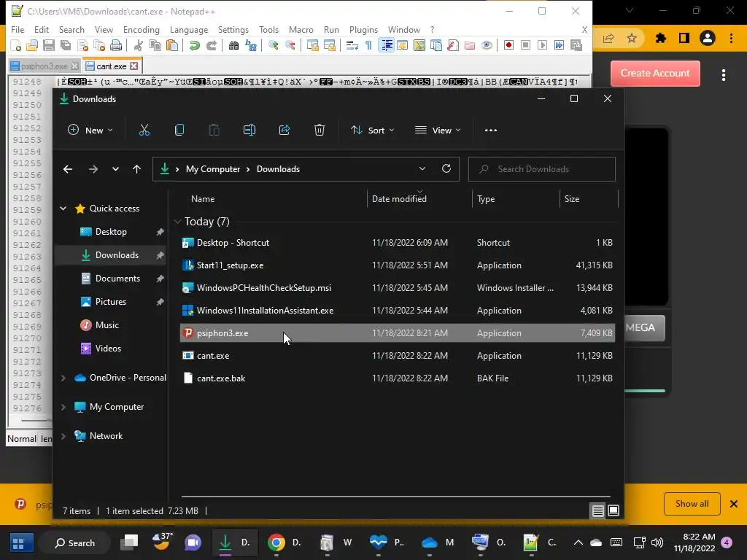
Task: Click the Print icon in Notepad++ toolbar
Action: coord(116,45)
